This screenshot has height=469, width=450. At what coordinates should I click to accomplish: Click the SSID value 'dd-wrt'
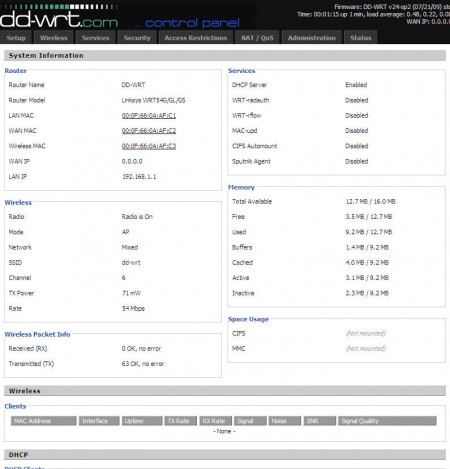point(131,263)
